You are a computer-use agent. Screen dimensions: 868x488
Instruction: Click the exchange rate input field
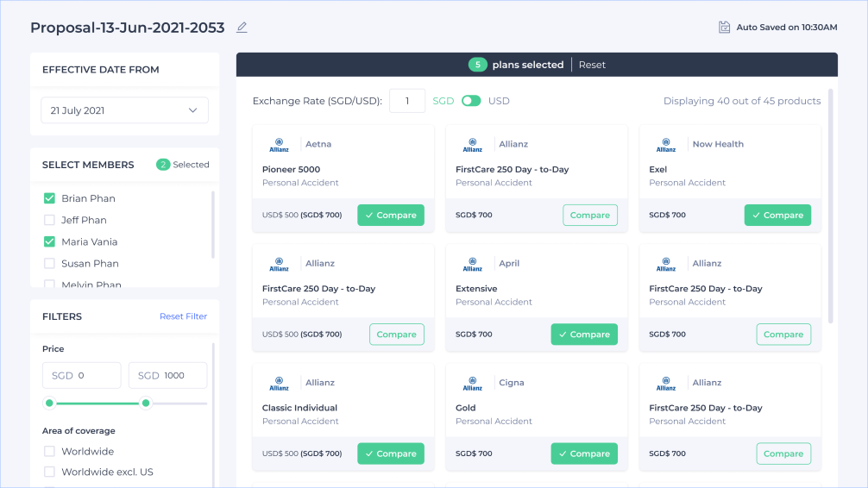click(406, 101)
